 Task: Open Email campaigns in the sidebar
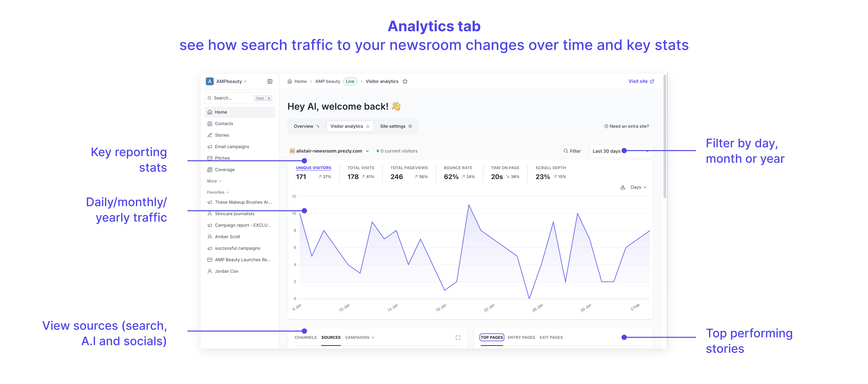point(232,147)
